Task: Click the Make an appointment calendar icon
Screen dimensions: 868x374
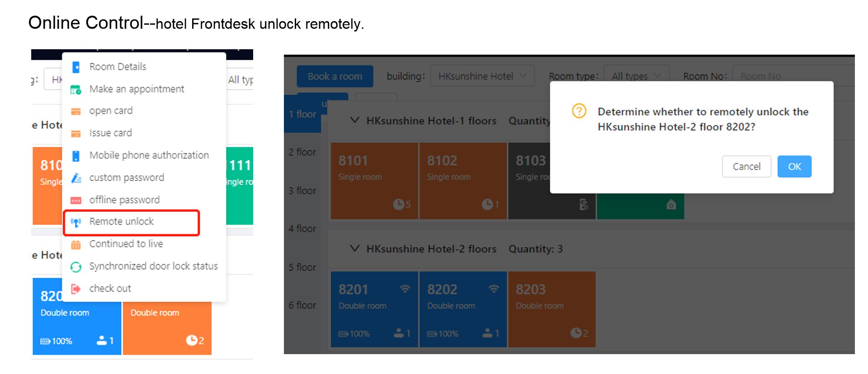Action: [76, 89]
